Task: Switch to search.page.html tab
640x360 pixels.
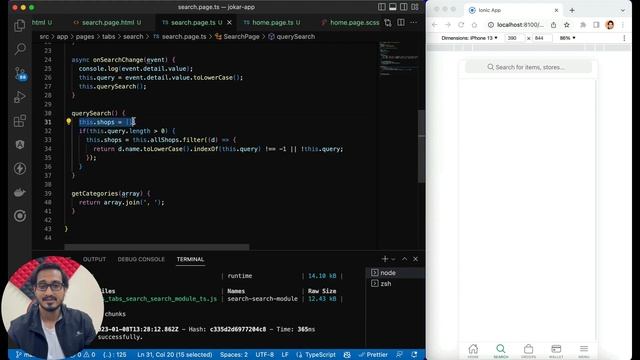Action: [107, 22]
